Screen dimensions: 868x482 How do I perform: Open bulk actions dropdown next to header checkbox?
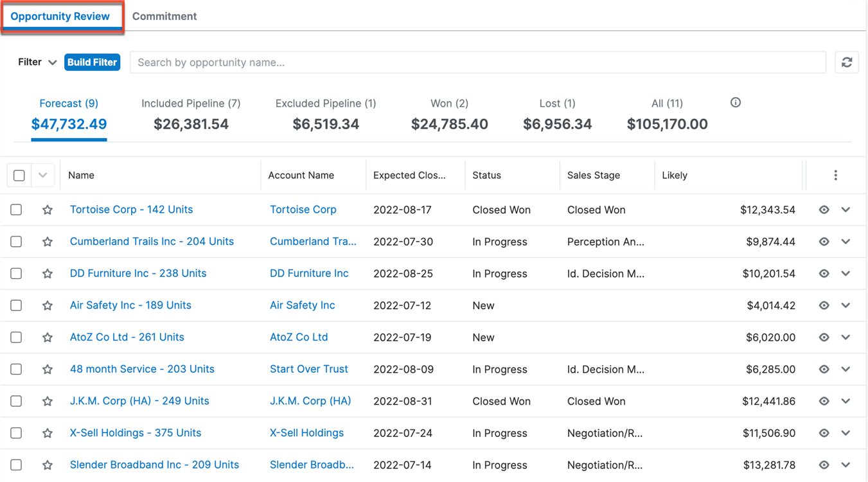coord(42,175)
